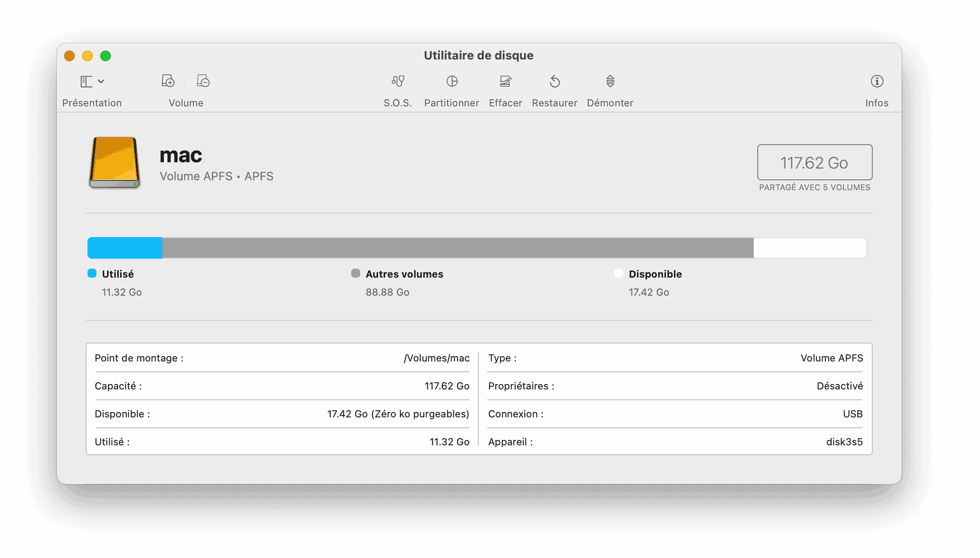Click the Présentation toolbar label
Image resolution: width=980 pixels, height=558 pixels.
tap(92, 103)
